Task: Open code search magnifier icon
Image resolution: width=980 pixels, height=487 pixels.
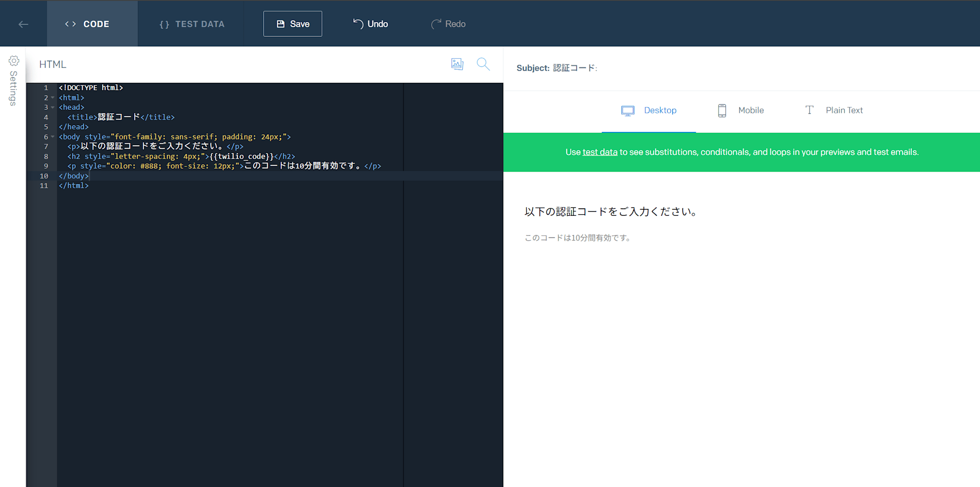Action: (x=483, y=64)
